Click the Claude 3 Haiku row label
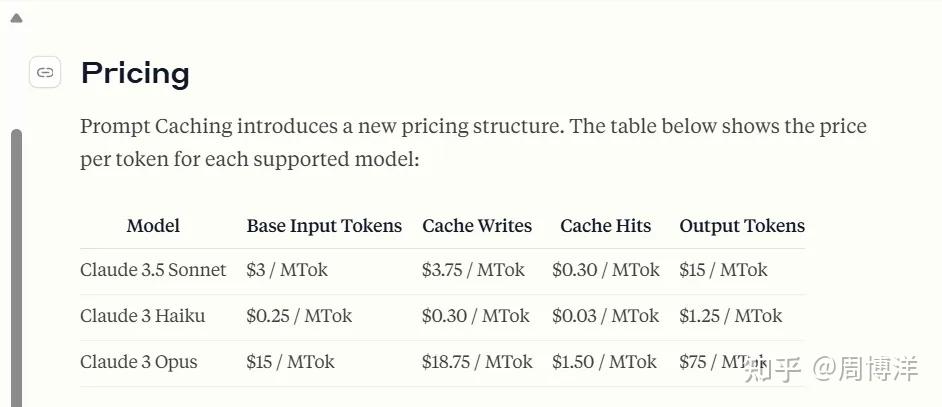The image size is (942, 407). point(142,316)
